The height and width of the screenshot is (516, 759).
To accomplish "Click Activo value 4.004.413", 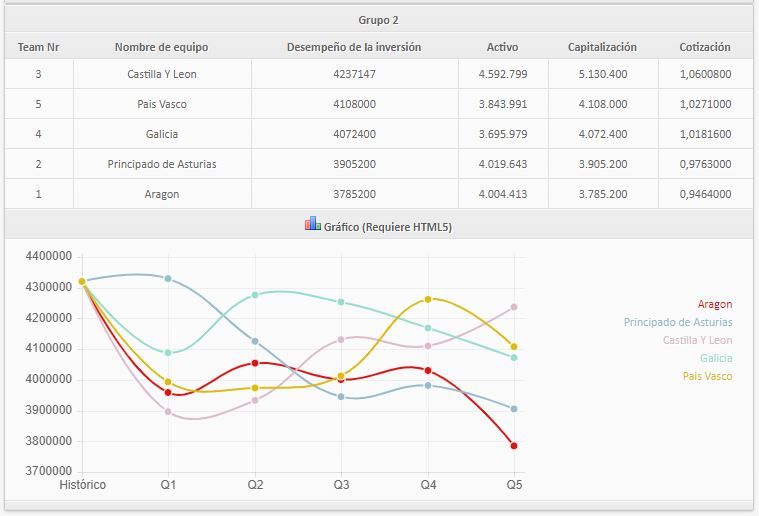I will click(x=503, y=194).
